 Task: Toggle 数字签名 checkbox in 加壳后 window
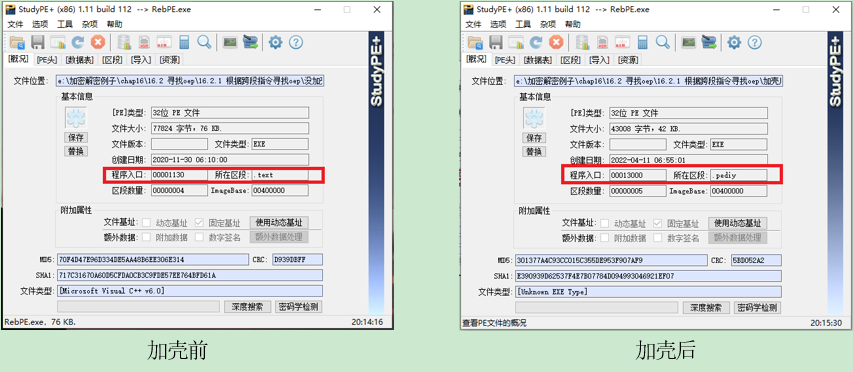tap(658, 238)
